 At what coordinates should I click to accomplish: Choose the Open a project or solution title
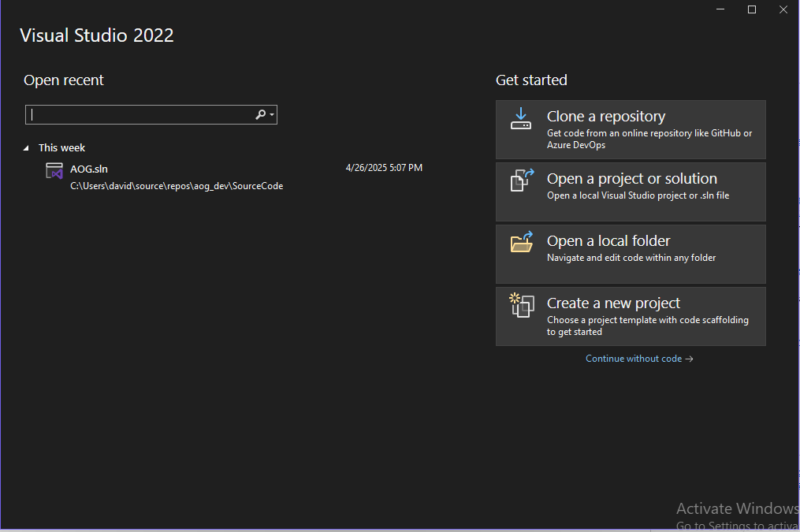tap(632, 179)
